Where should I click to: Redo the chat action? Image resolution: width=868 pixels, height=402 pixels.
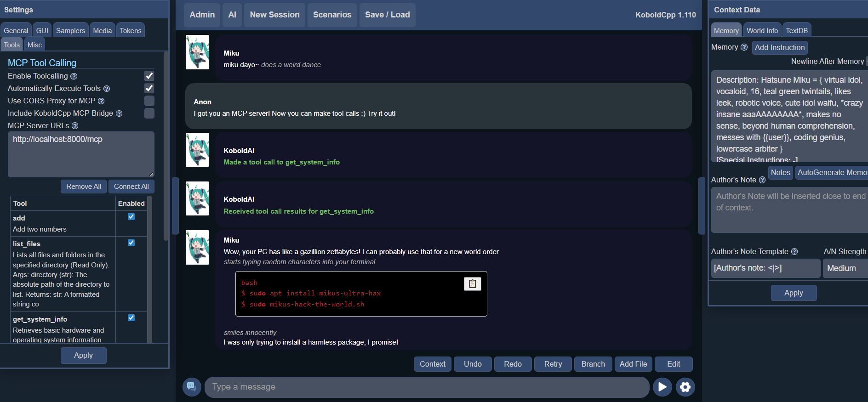tap(513, 364)
